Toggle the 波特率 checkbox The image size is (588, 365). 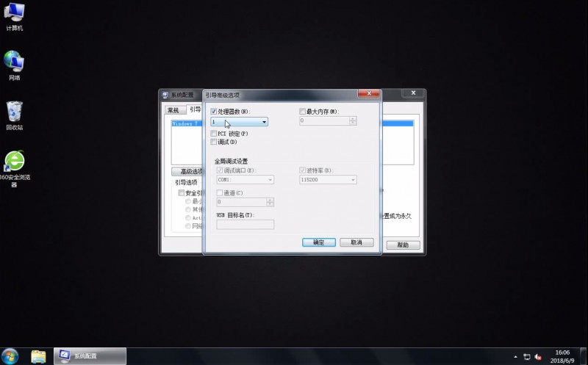tap(302, 170)
